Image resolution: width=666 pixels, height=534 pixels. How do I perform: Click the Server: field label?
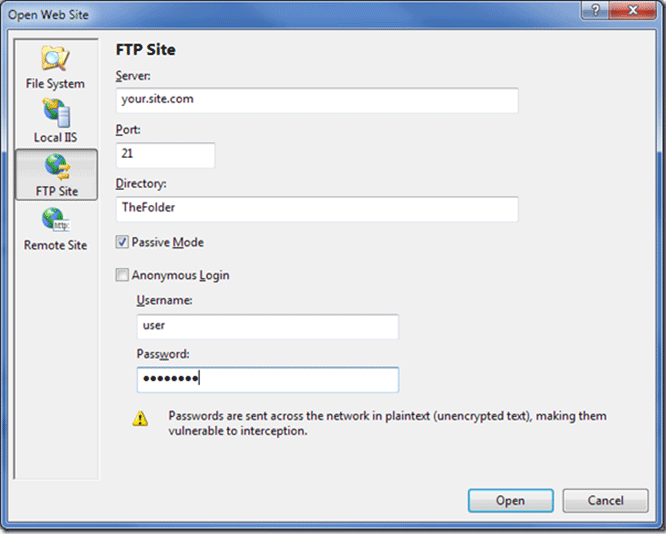point(137,76)
